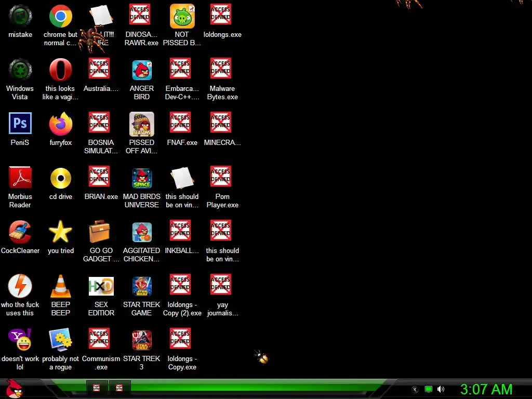Open the Angry Bird start button
Image resolution: width=532 pixels, height=399 pixels.
pyautogui.click(x=14, y=389)
